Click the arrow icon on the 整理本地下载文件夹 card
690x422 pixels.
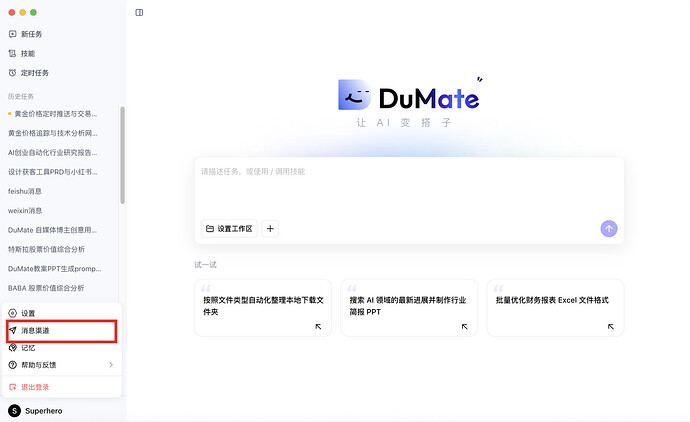coord(318,327)
